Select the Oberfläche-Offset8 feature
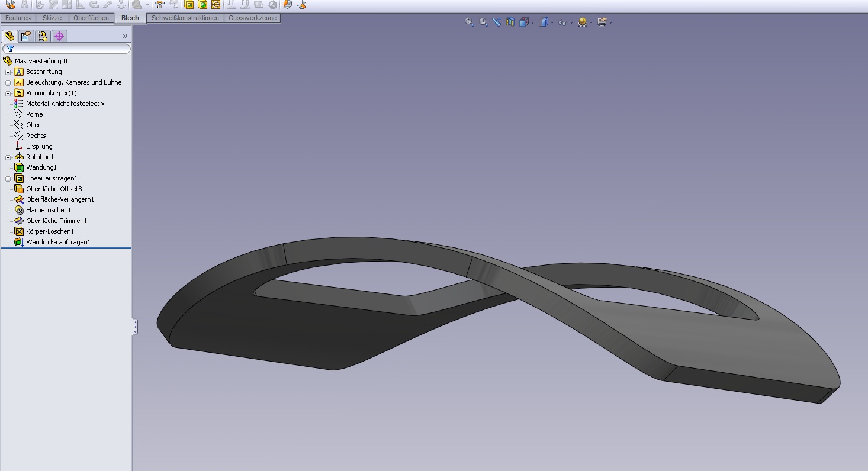 pos(54,189)
